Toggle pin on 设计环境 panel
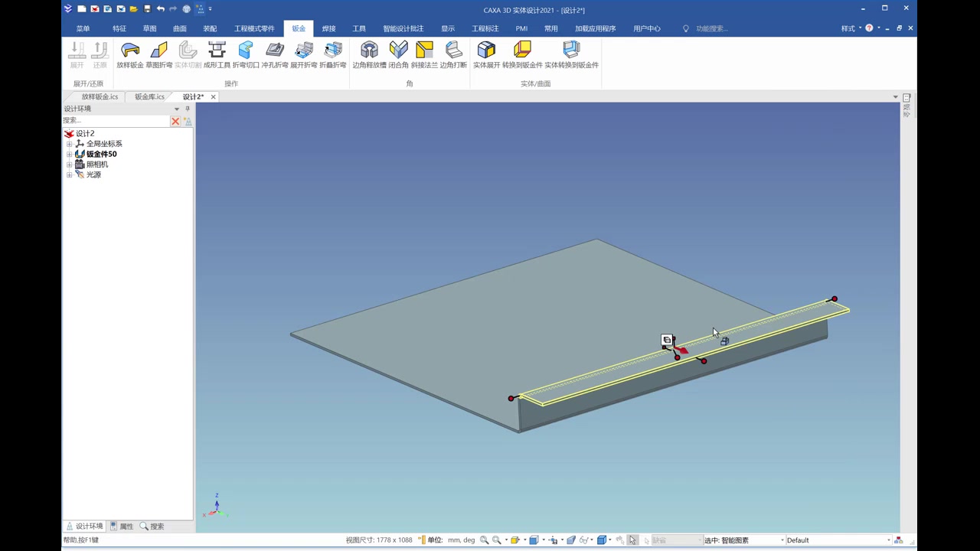Image resolution: width=980 pixels, height=551 pixels. pos(188,109)
